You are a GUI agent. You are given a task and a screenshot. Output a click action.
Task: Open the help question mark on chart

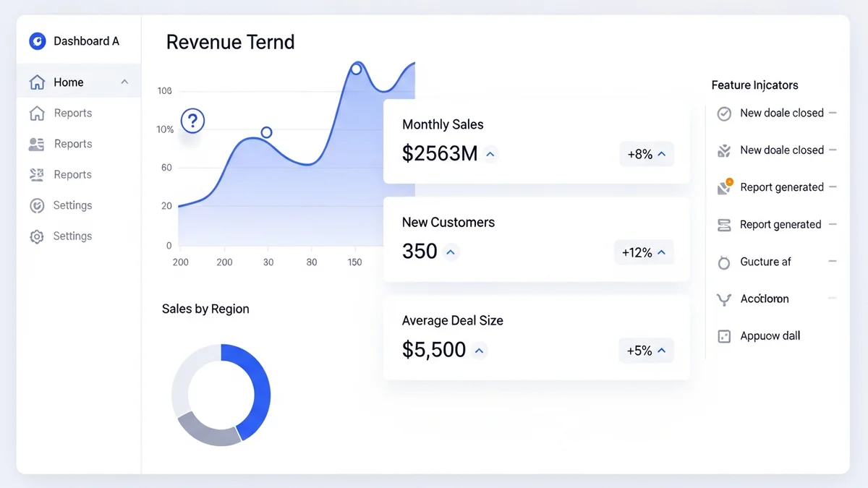point(192,121)
